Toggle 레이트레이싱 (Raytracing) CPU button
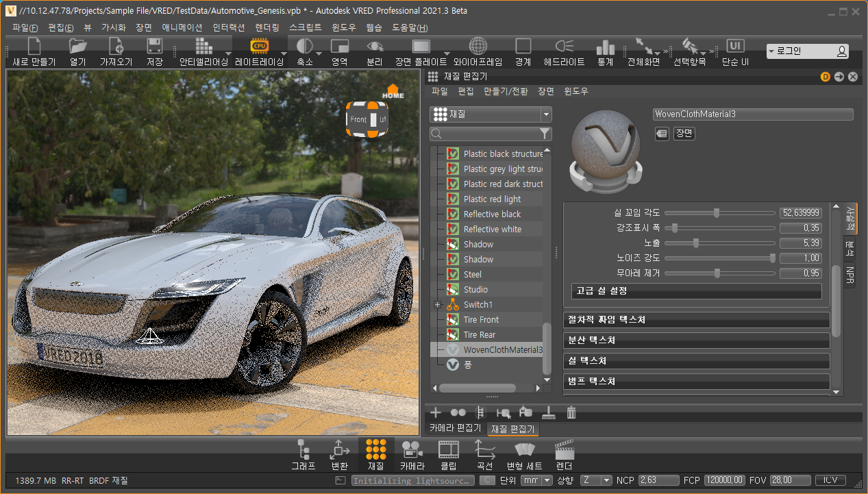The image size is (868, 494). [x=260, y=51]
